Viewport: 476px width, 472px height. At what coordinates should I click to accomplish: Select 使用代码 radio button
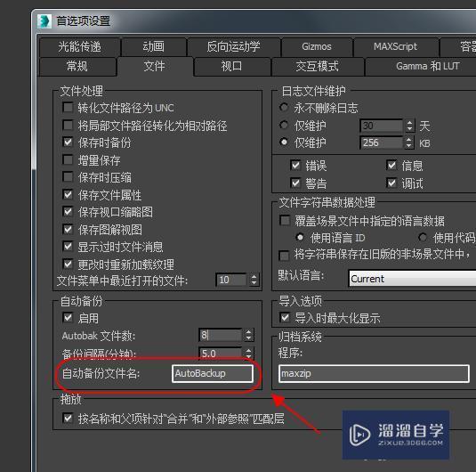pos(423,238)
